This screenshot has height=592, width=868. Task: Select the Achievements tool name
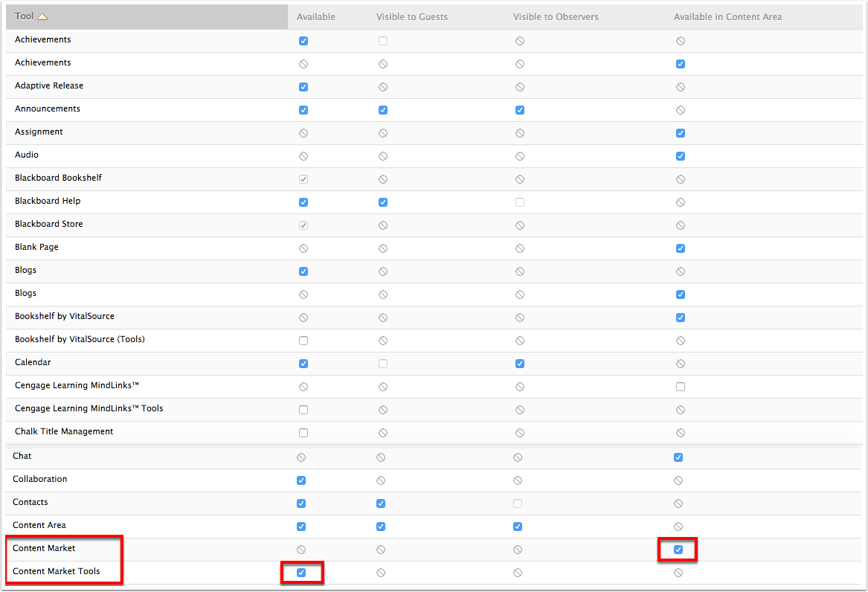[x=42, y=39]
